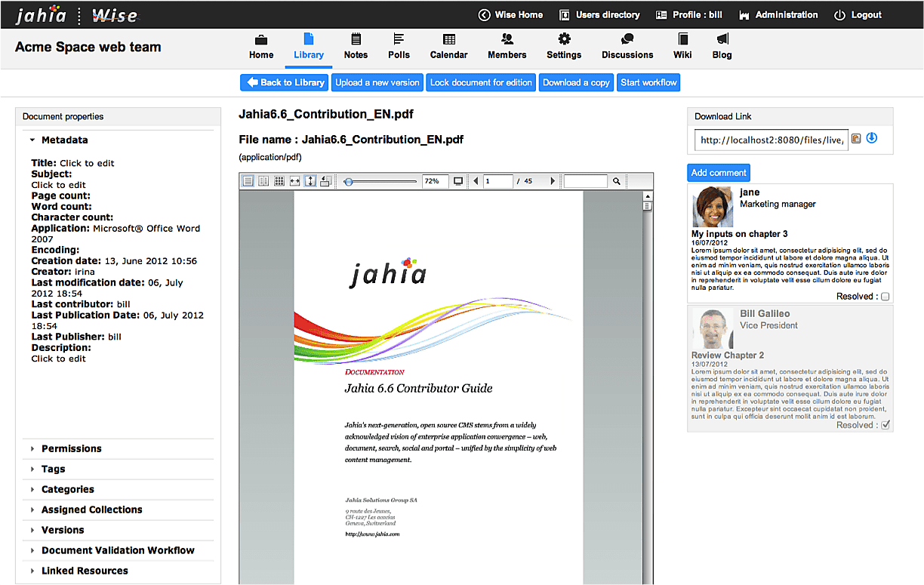The height and width of the screenshot is (585, 924).
Task: Click 'Click to edit' under Subject
Action: [x=58, y=185]
